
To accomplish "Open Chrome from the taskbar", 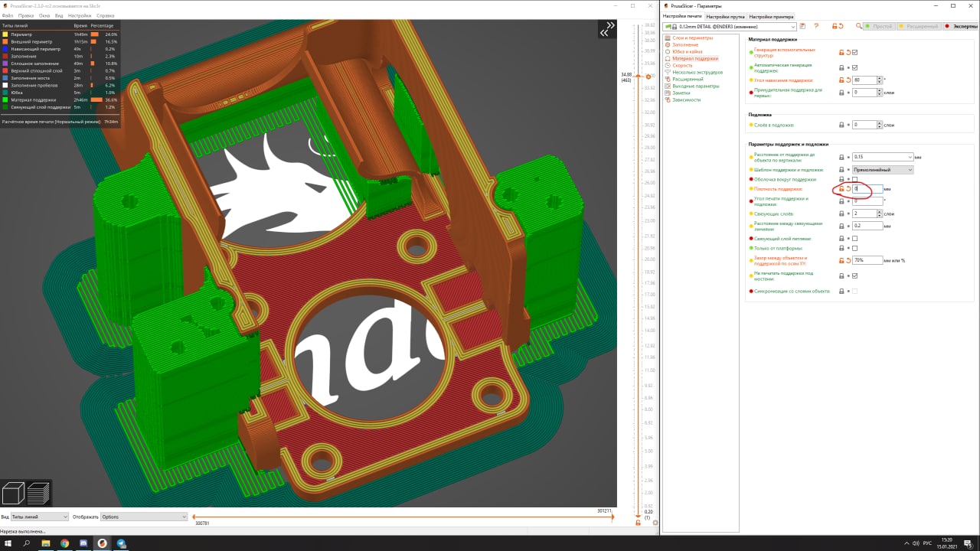I will pyautogui.click(x=64, y=543).
